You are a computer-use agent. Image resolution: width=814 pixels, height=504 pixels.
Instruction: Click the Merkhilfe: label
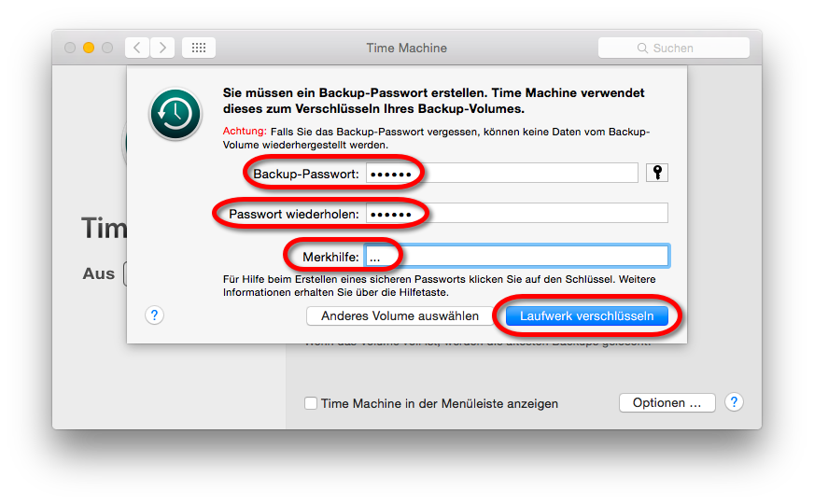click(x=330, y=257)
